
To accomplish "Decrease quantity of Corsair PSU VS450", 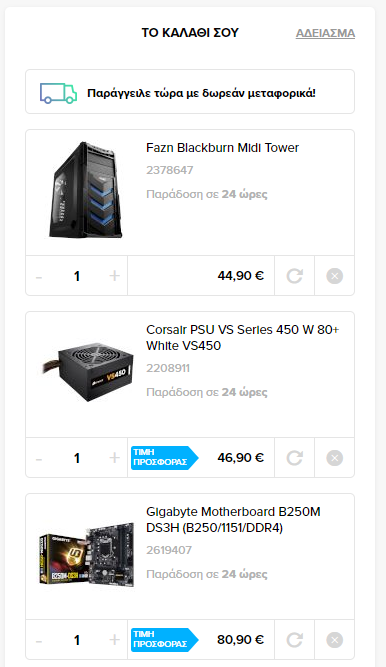I will (39, 459).
